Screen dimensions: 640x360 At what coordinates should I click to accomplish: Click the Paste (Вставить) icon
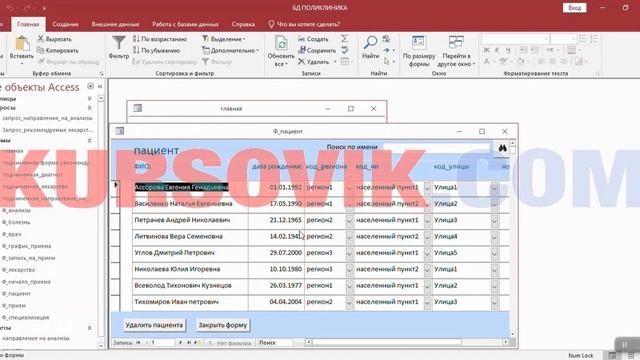click(x=22, y=44)
